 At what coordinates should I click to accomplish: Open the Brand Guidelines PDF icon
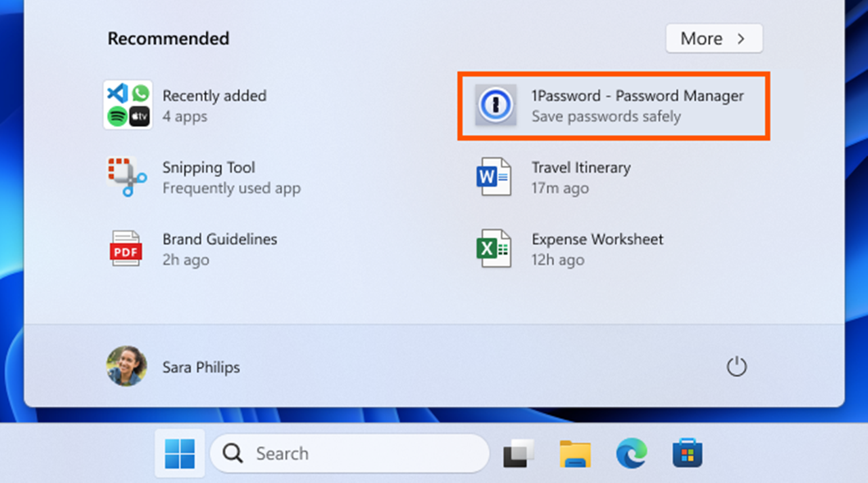tap(126, 248)
